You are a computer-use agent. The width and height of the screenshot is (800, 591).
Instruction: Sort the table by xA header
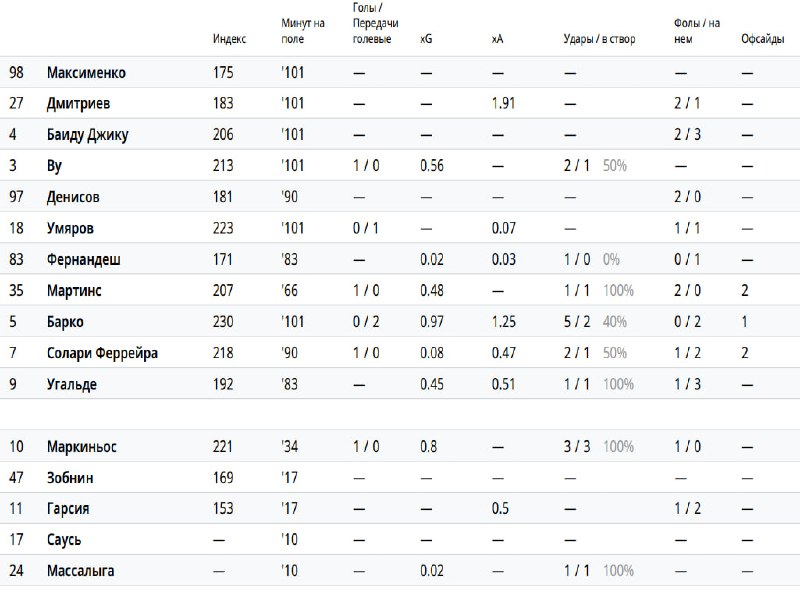coord(497,39)
